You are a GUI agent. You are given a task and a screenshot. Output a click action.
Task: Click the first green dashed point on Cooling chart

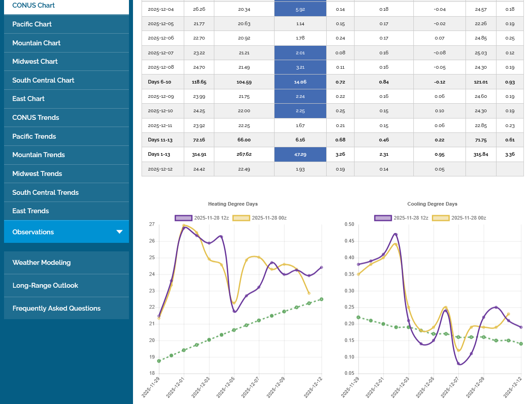pyautogui.click(x=358, y=317)
